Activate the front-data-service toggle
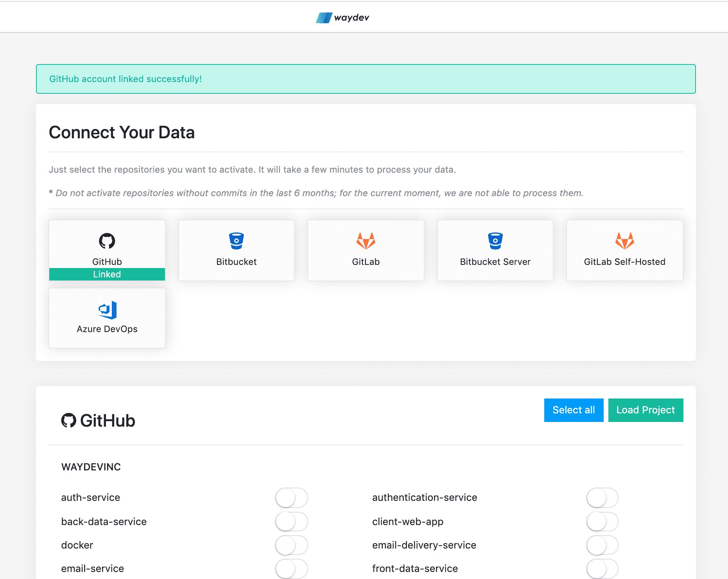 coord(602,568)
